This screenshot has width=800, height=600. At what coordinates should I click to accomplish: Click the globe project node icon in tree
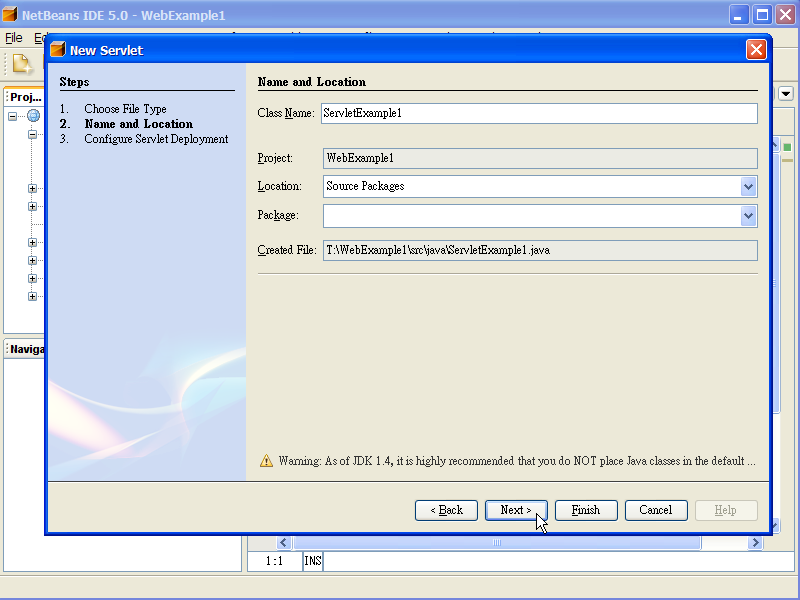[x=34, y=116]
